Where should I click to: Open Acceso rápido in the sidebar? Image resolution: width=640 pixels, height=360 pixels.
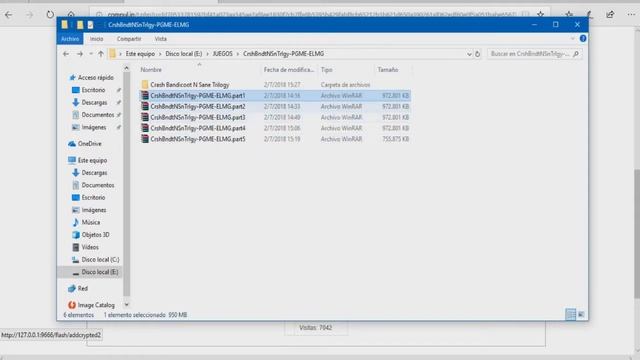tap(96, 78)
